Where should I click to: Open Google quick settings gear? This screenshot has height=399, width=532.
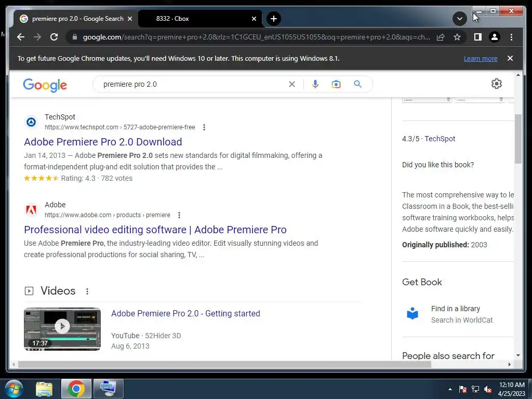point(496,84)
